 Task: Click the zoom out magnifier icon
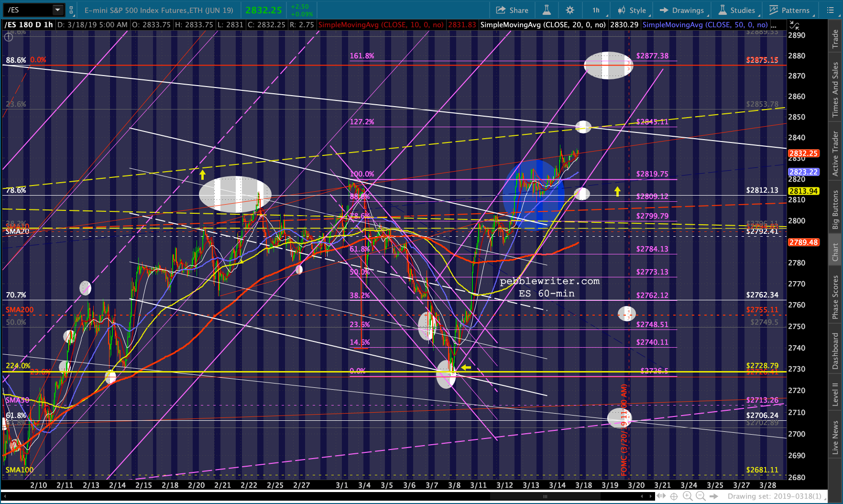pyautogui.click(x=700, y=496)
